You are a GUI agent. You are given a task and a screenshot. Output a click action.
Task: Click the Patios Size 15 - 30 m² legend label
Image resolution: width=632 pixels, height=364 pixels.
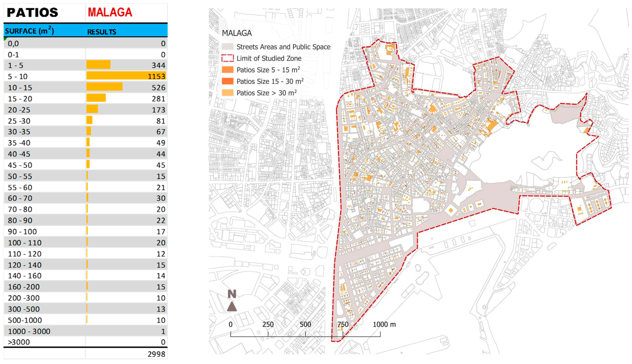(x=270, y=81)
